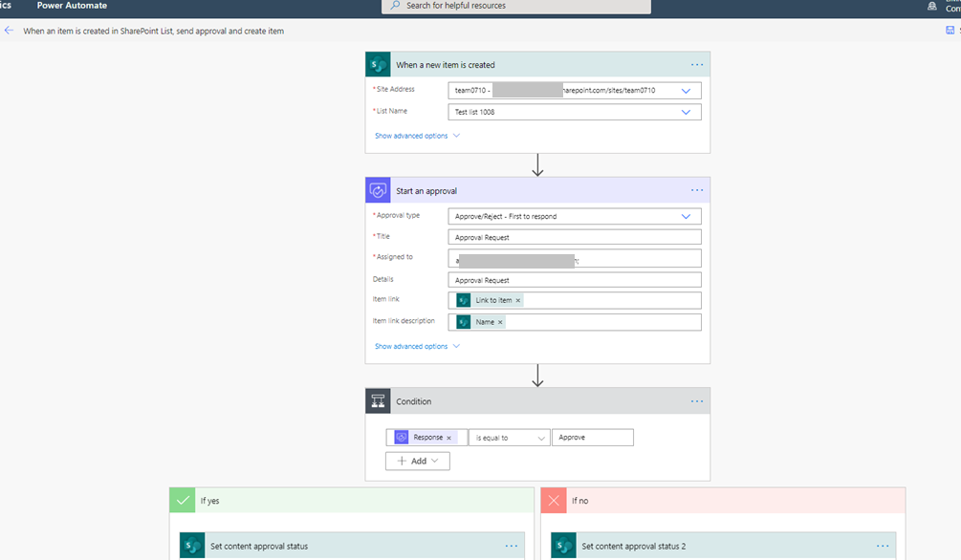Image resolution: width=961 pixels, height=560 pixels.
Task: Click the Start an approval card header
Action: click(537, 190)
